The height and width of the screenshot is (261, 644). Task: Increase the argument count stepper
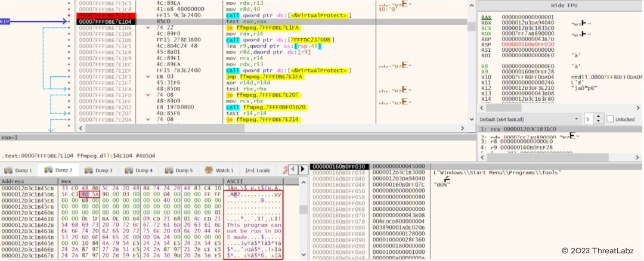tap(599, 117)
